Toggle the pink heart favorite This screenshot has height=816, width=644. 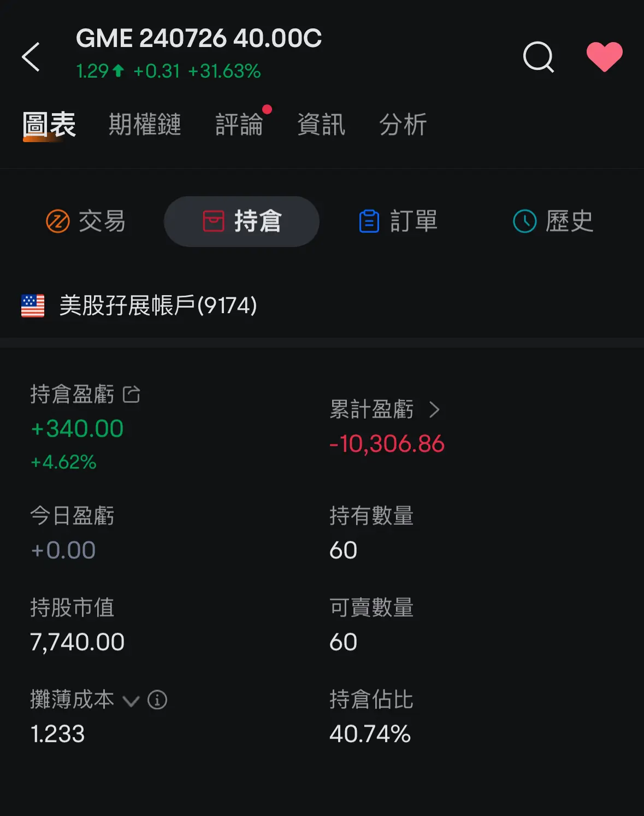[604, 57]
